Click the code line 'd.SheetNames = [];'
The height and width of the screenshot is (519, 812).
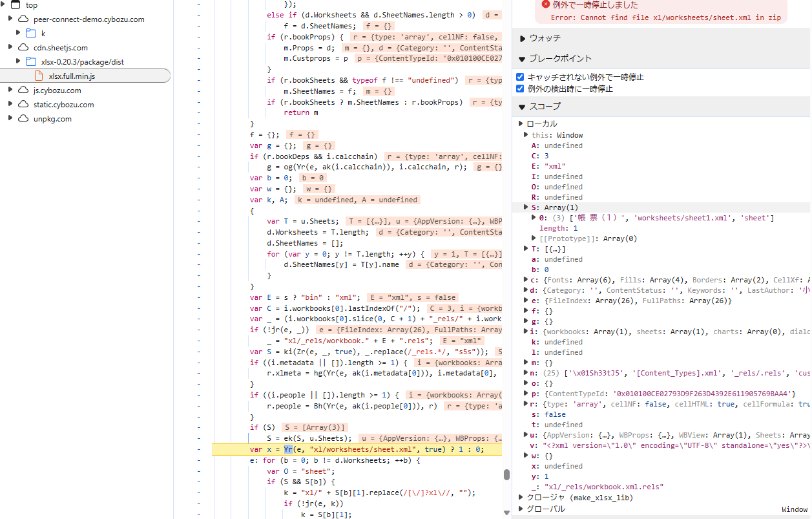coord(305,243)
